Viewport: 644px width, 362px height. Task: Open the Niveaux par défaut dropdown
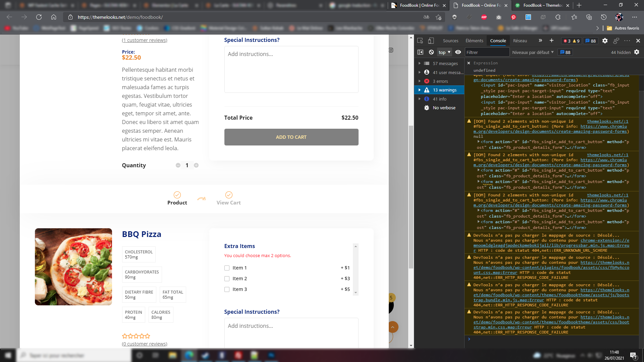(533, 52)
